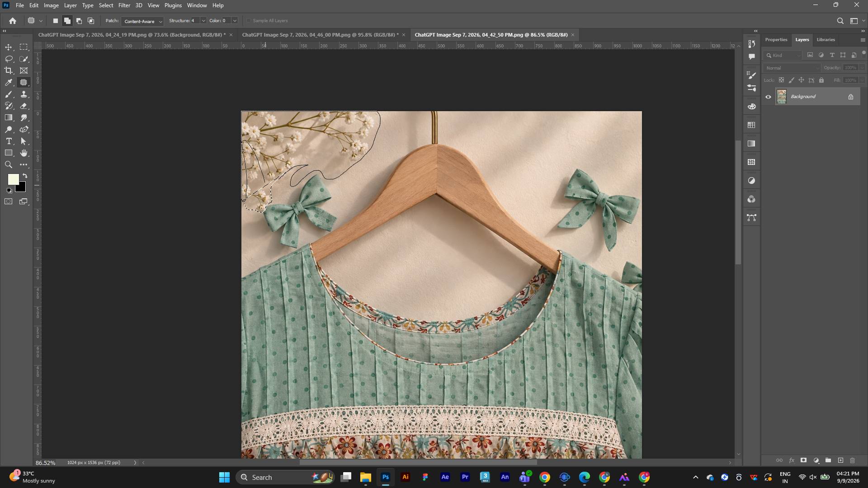Swap foreground and background colors
This screenshot has width=868, height=488.
(25, 176)
